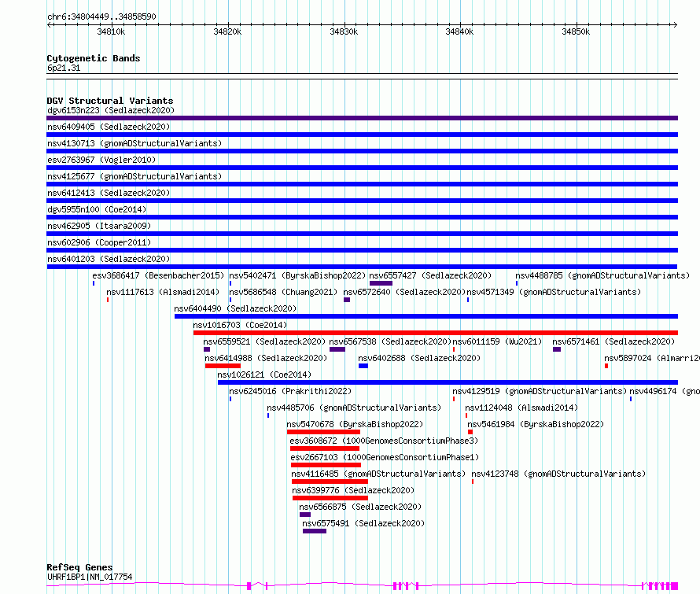This screenshot has width=700, height=594.
Task: Select nsv6404490 (Sedlazeck2020) label
Action: click(235, 308)
